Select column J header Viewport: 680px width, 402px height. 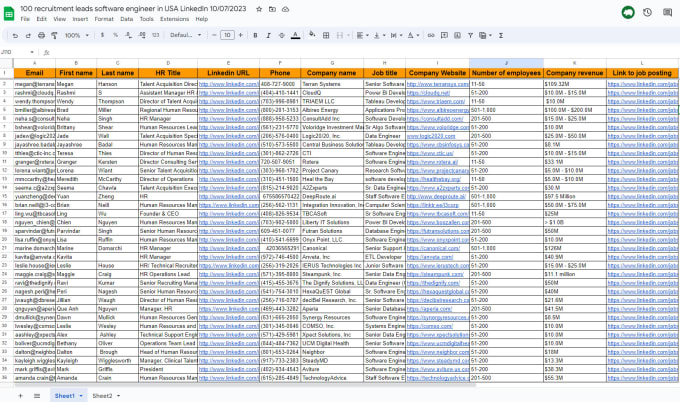pyautogui.click(x=506, y=63)
